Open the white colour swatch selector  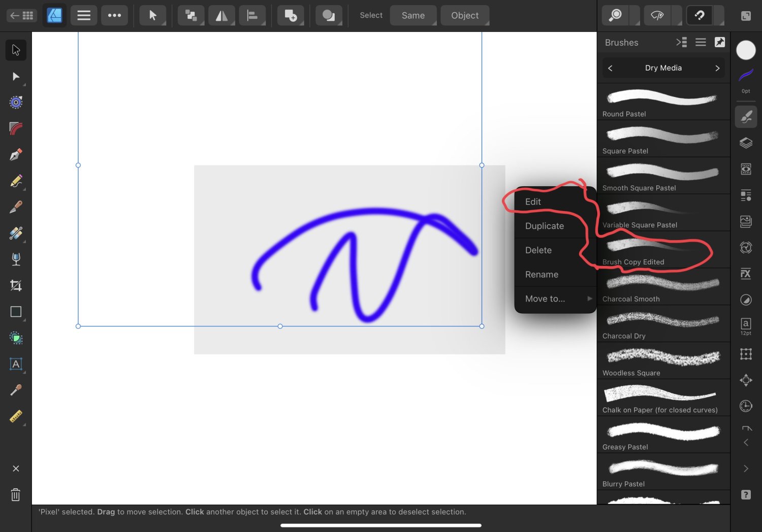pos(746,50)
